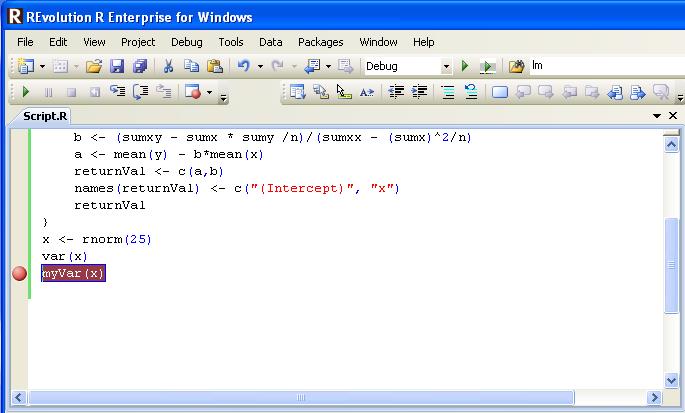Click the Step Over icon
The width and height of the screenshot is (685, 413).
tap(140, 92)
